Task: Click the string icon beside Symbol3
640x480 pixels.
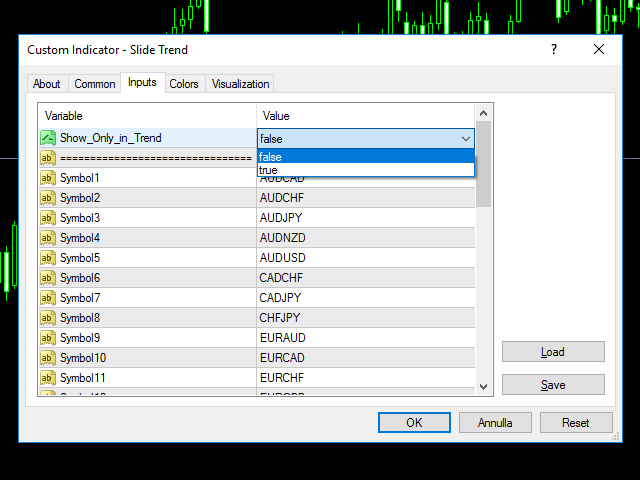Action: pyautogui.click(x=47, y=218)
